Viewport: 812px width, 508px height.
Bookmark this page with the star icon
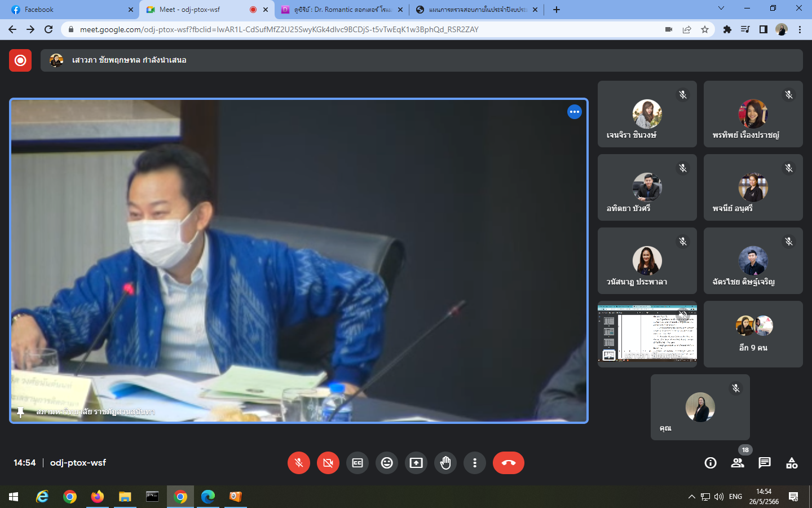(x=705, y=30)
